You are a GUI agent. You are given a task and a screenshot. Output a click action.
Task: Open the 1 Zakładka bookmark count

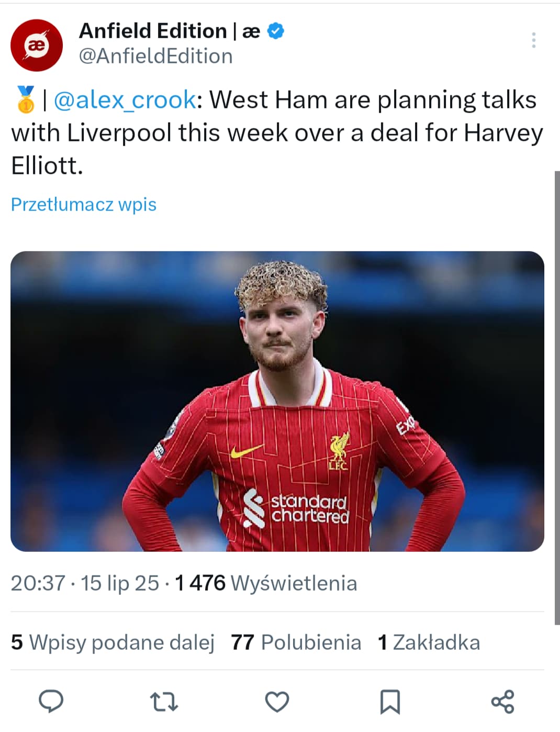(429, 642)
